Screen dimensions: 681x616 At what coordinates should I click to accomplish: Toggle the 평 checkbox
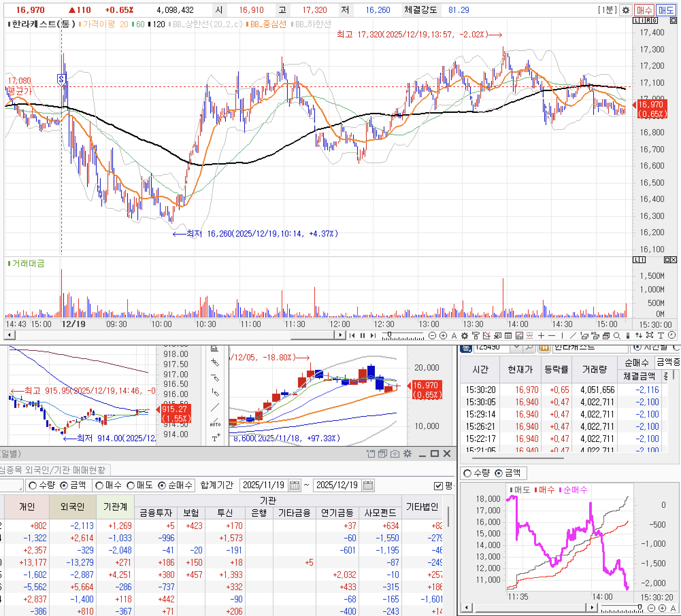[438, 486]
